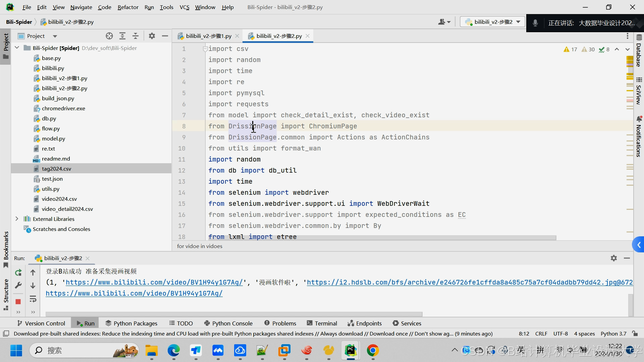
Task: Open Run panel settings gear
Action: pyautogui.click(x=613, y=258)
